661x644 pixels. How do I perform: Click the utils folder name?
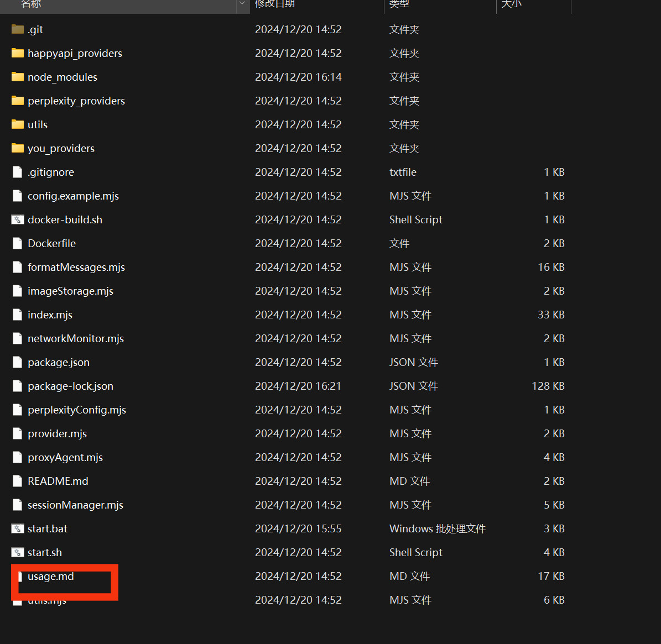pos(38,124)
